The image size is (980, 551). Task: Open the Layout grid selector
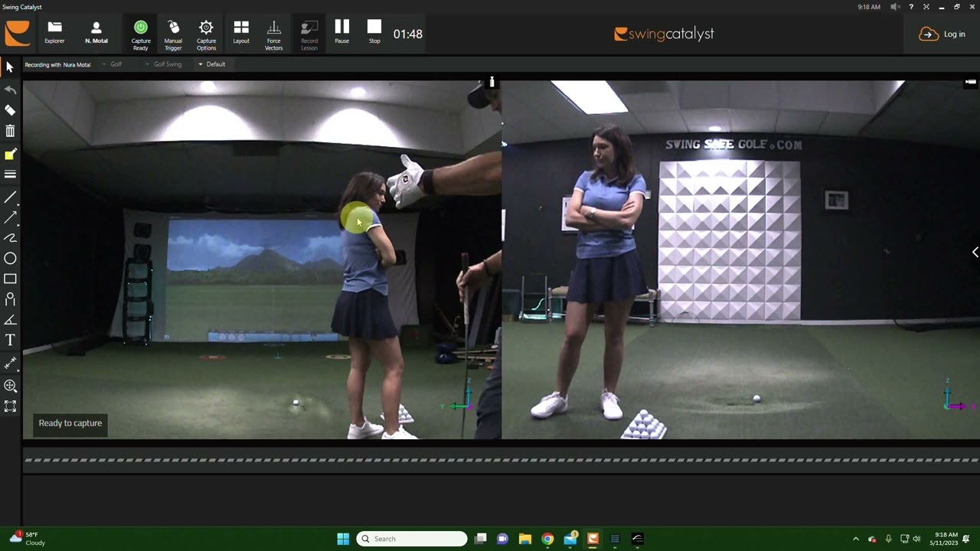click(x=241, y=33)
